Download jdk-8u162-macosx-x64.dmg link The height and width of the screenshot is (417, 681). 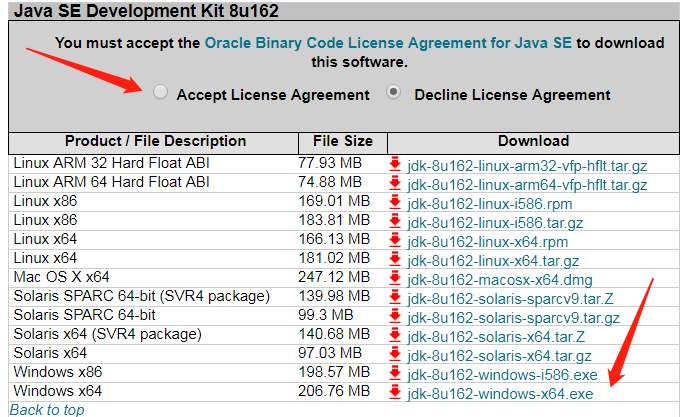coord(499,280)
